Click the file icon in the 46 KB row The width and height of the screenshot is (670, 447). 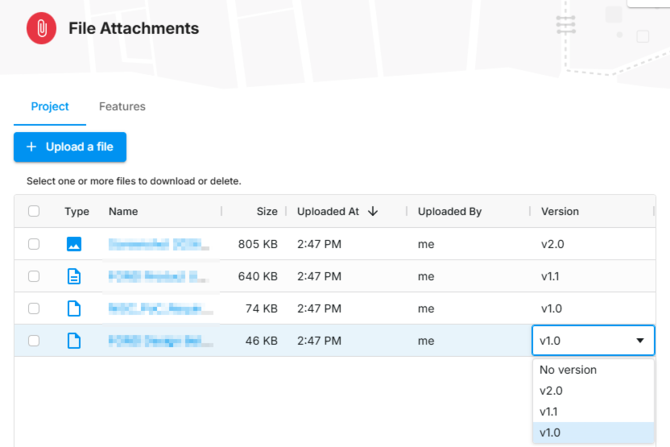point(74,341)
